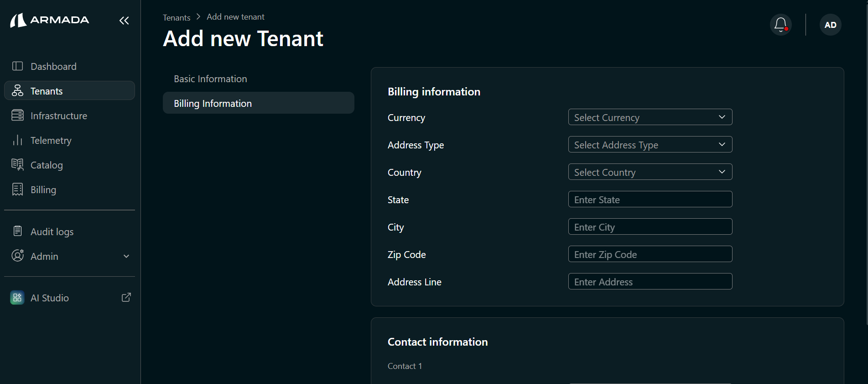868x384 pixels.
Task: Click the Add new Tenant page title
Action: (x=243, y=38)
